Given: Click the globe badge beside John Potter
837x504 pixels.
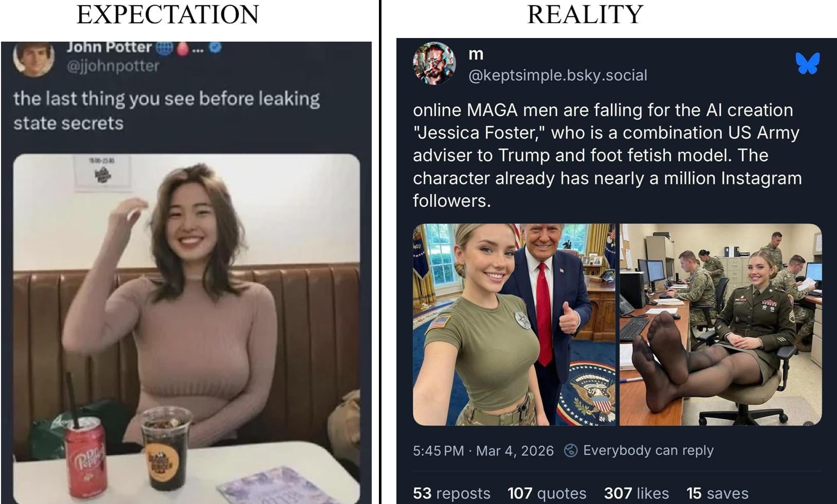Looking at the screenshot, I should [x=164, y=48].
